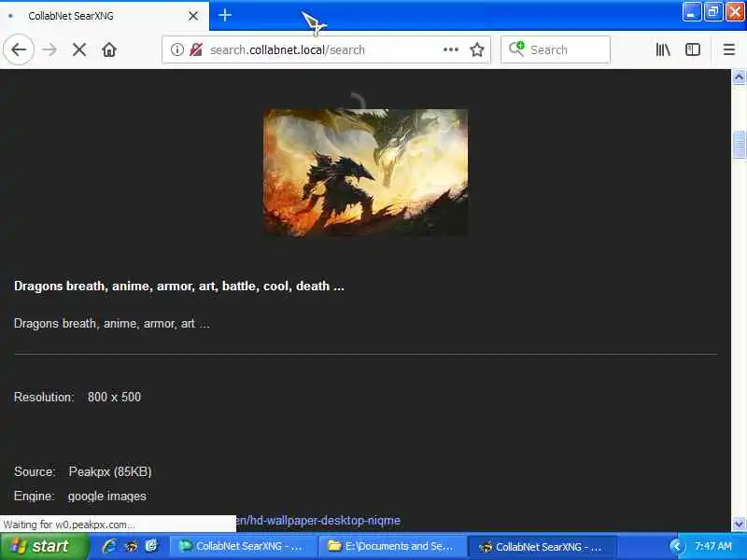This screenshot has width=747, height=560.
Task: Click the grayed forward arrow button
Action: coord(49,49)
